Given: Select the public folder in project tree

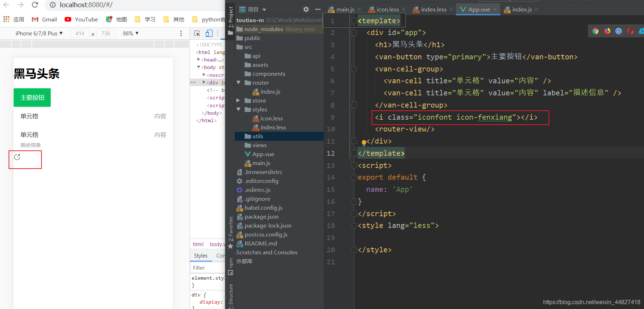Looking at the screenshot, I should [252, 38].
